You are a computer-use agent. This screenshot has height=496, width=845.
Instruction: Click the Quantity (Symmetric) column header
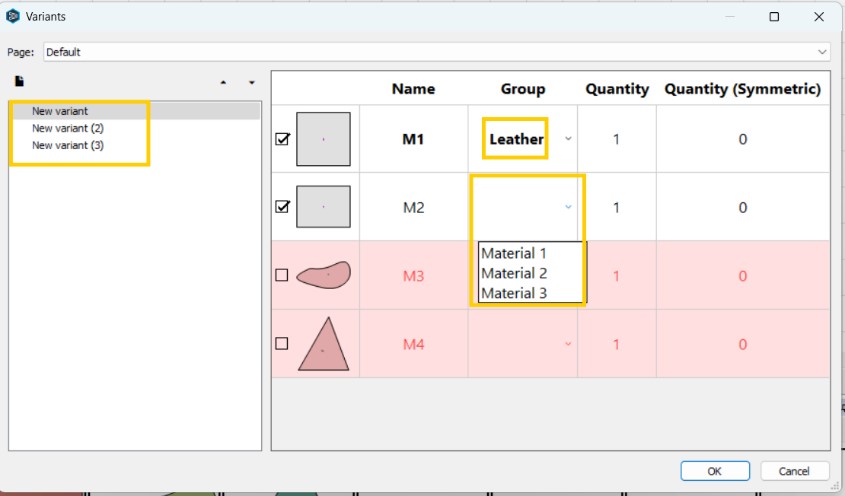point(743,89)
